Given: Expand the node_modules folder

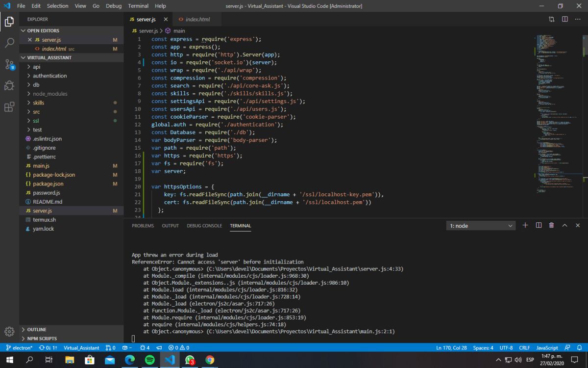Looking at the screenshot, I should (x=71, y=94).
